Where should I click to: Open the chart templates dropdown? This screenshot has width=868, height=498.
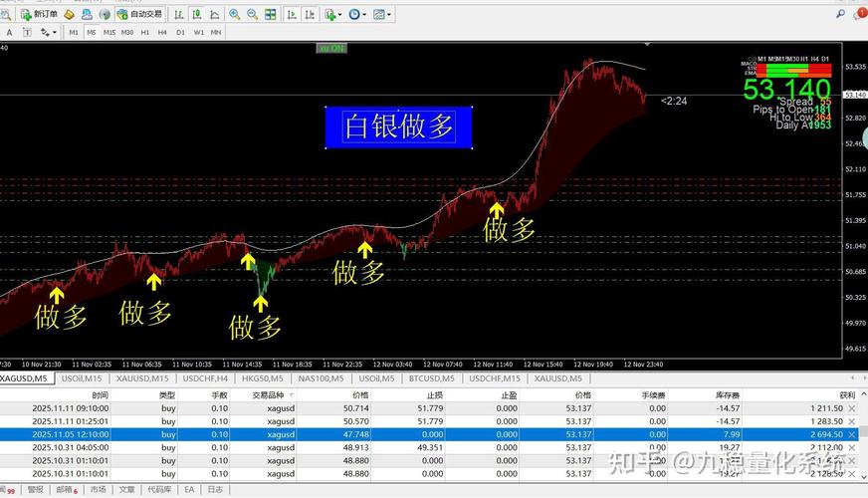click(381, 14)
